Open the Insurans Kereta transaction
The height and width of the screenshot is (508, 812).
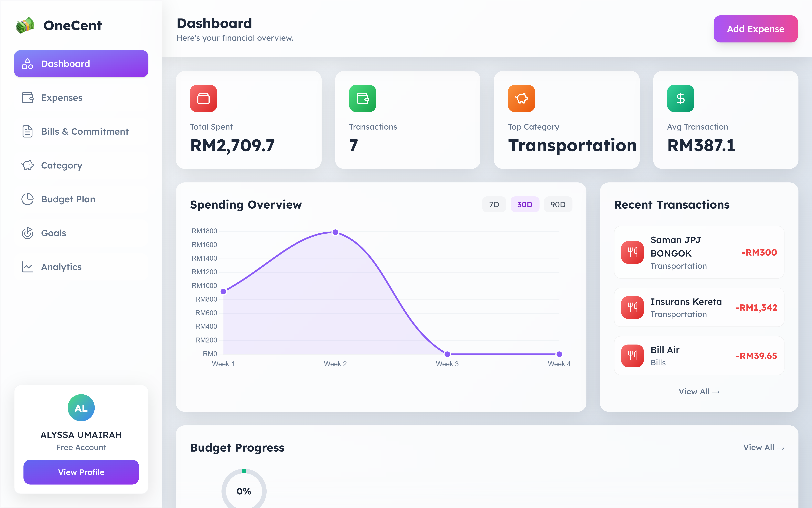(x=699, y=307)
